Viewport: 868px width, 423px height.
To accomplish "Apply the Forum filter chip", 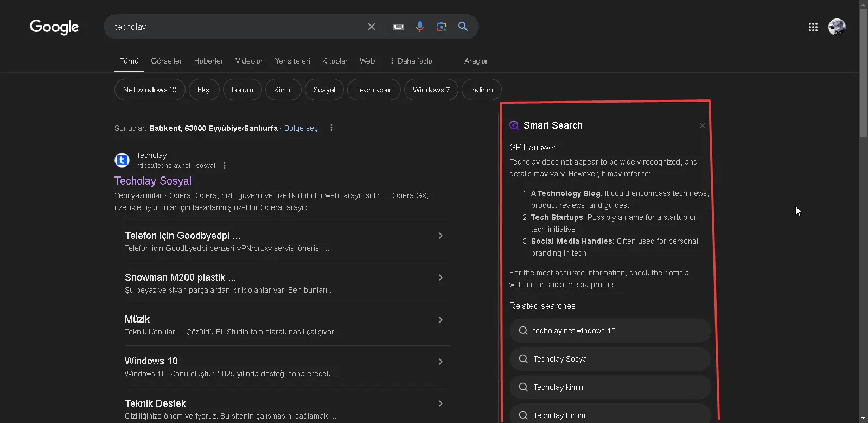I will 242,90.
